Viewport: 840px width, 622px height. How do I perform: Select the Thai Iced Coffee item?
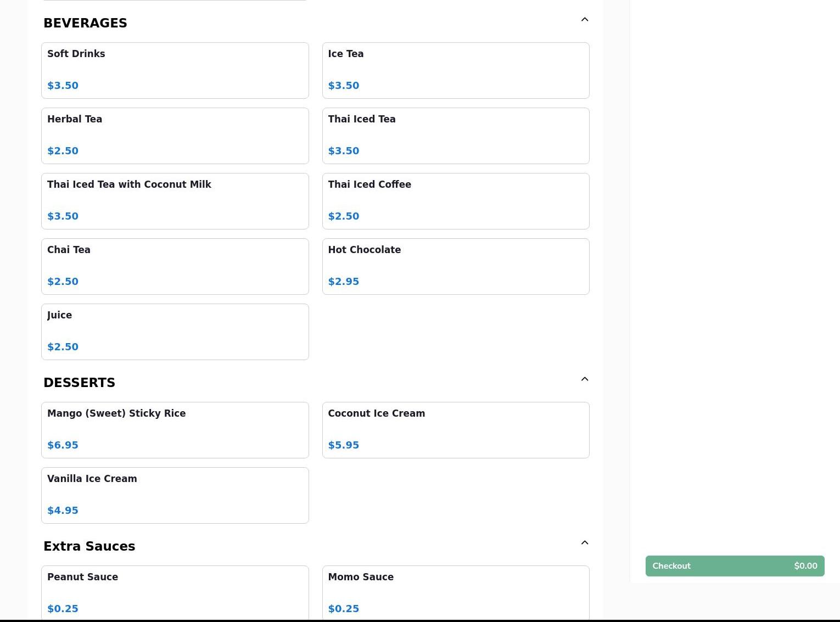click(x=455, y=201)
